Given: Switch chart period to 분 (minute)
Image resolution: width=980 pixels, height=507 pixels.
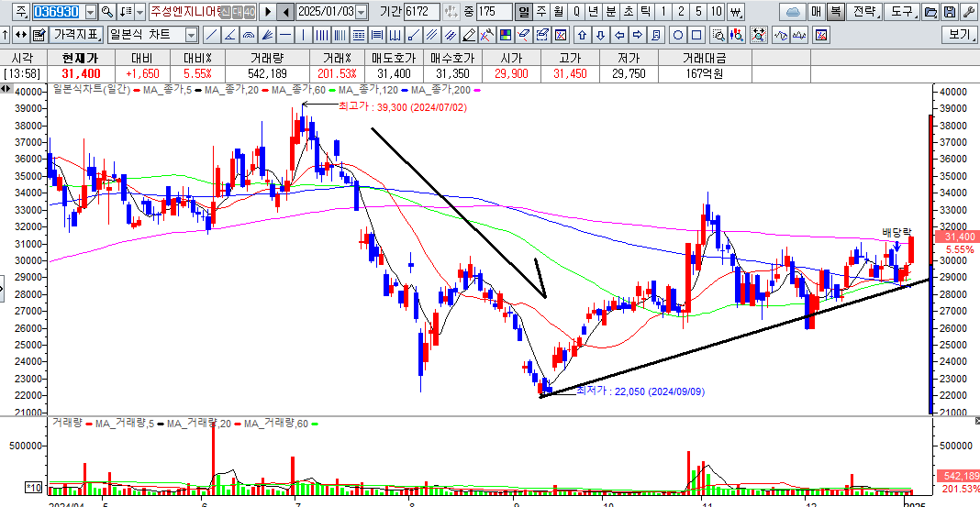Looking at the screenshot, I should pyautogui.click(x=610, y=12).
